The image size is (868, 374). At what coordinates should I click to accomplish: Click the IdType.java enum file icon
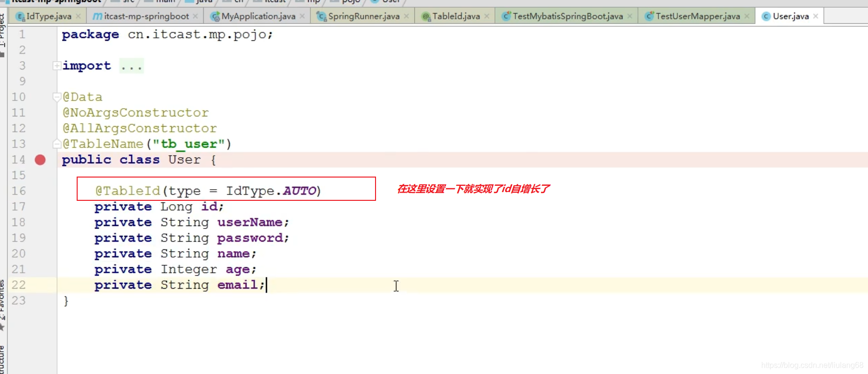[x=20, y=16]
